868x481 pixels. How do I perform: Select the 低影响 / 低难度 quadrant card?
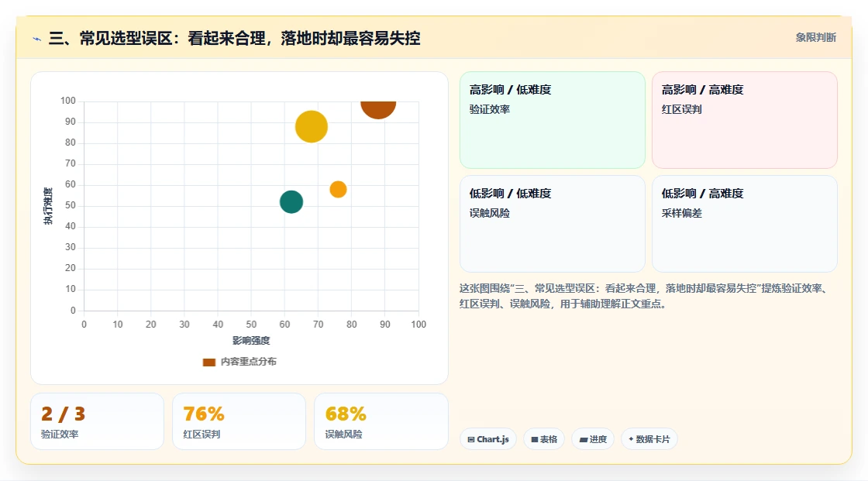[553, 224]
